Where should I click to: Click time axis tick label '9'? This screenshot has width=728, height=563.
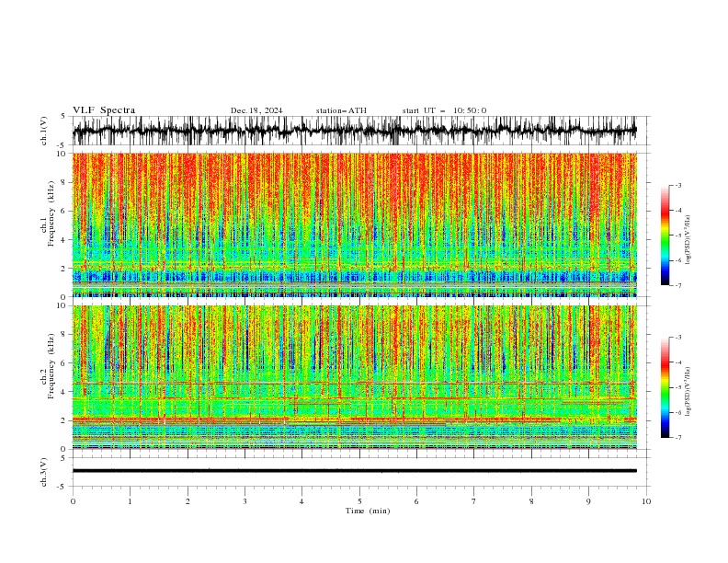[x=588, y=501]
